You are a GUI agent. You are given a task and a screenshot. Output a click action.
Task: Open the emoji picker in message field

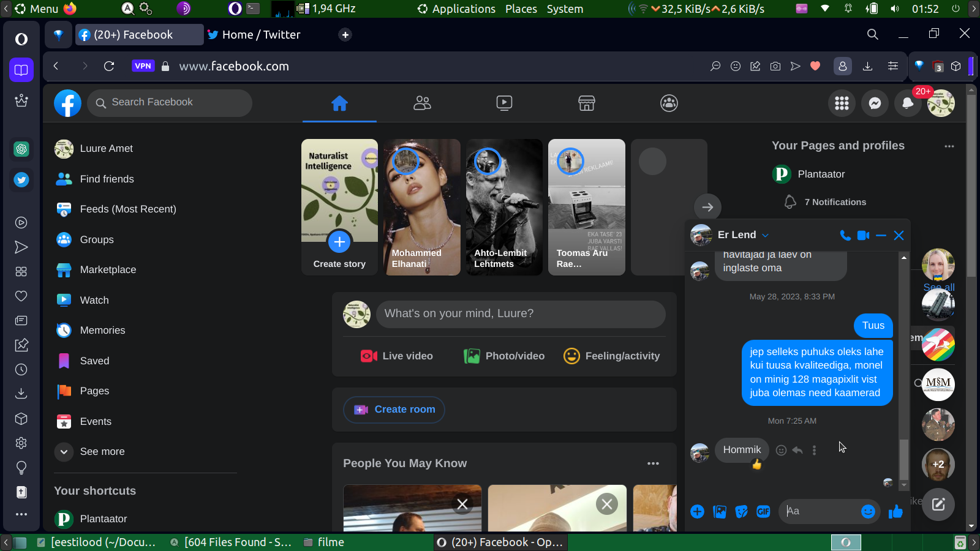point(867,511)
